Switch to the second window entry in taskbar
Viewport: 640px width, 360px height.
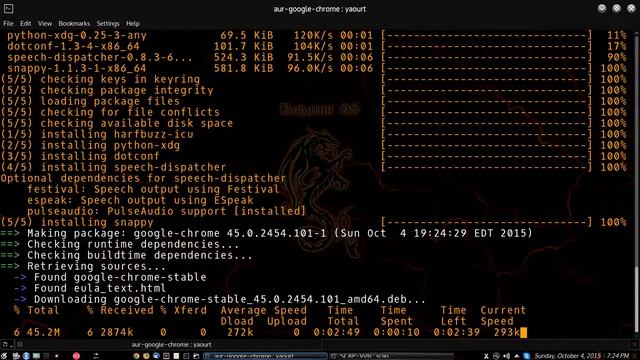point(392,356)
